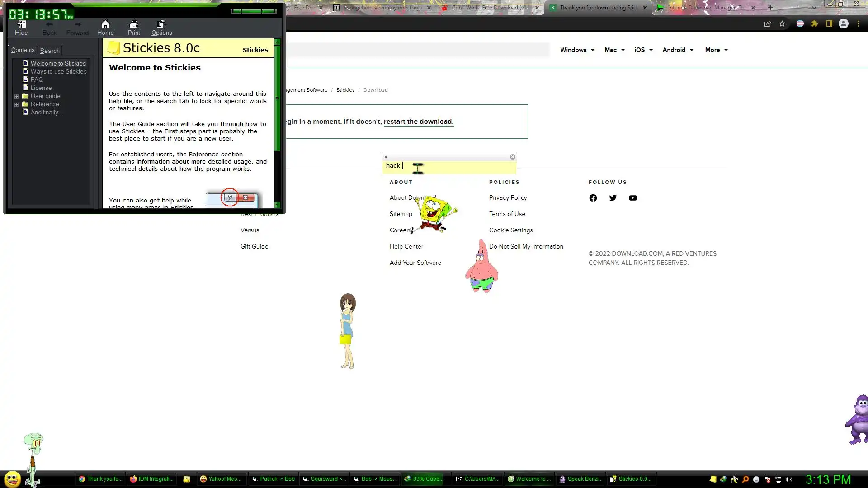Open Yahoo! Messenger from the taskbar
The image size is (868, 488).
221,479
